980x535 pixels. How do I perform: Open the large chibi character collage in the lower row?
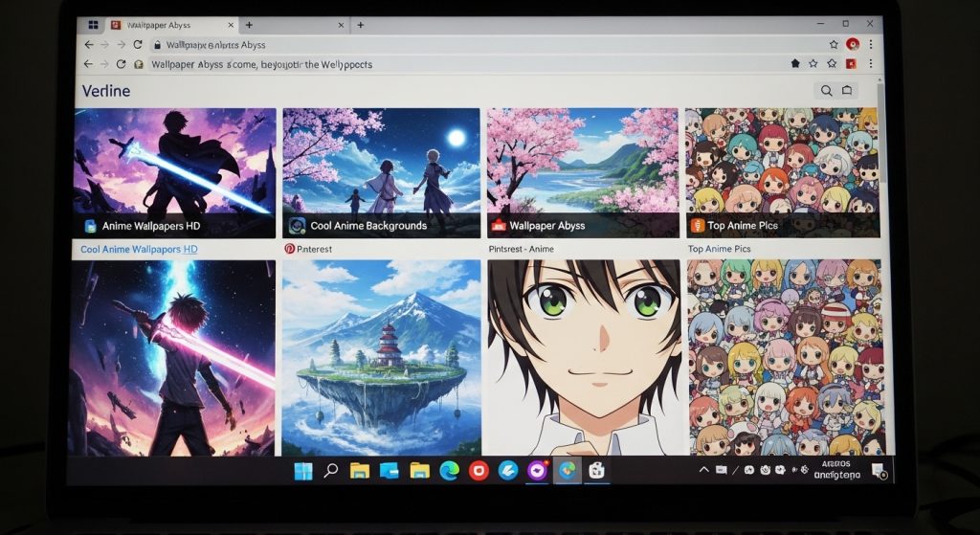(x=787, y=358)
